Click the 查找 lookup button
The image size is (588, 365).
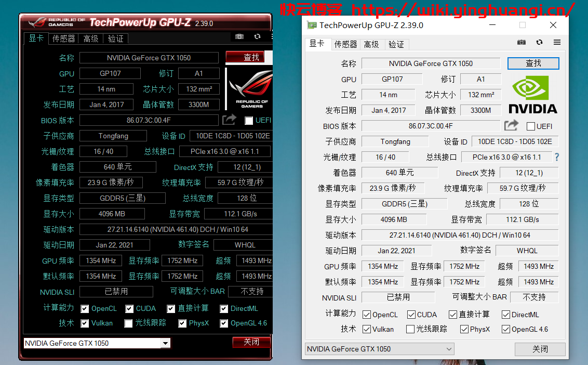533,63
